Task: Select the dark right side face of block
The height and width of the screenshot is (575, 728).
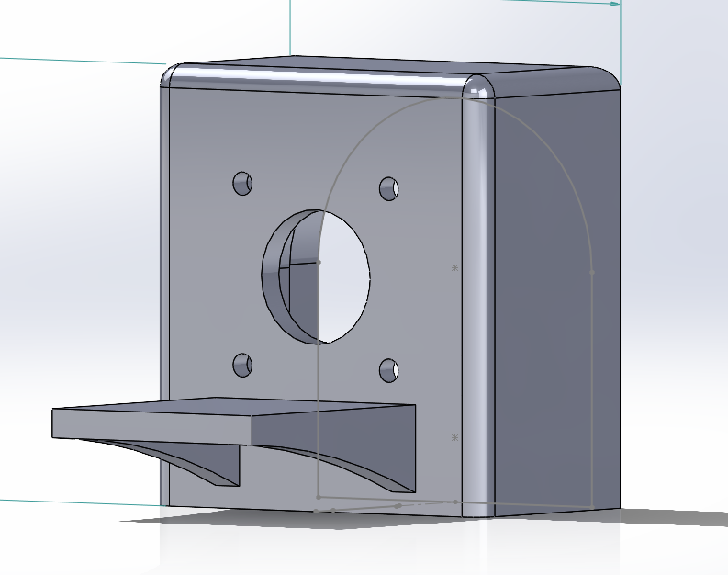Action: pyautogui.click(x=557, y=302)
